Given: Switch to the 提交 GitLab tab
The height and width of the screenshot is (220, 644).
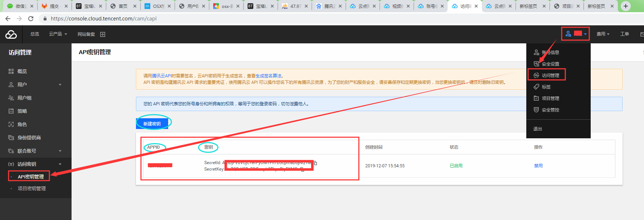Looking at the screenshot, I should [54, 6].
